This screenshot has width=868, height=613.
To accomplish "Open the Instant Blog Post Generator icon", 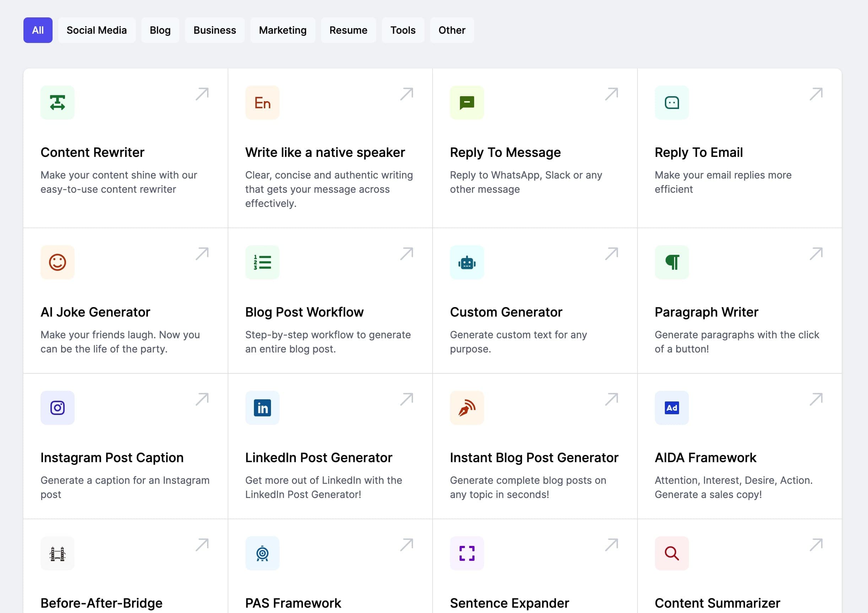I will (467, 408).
